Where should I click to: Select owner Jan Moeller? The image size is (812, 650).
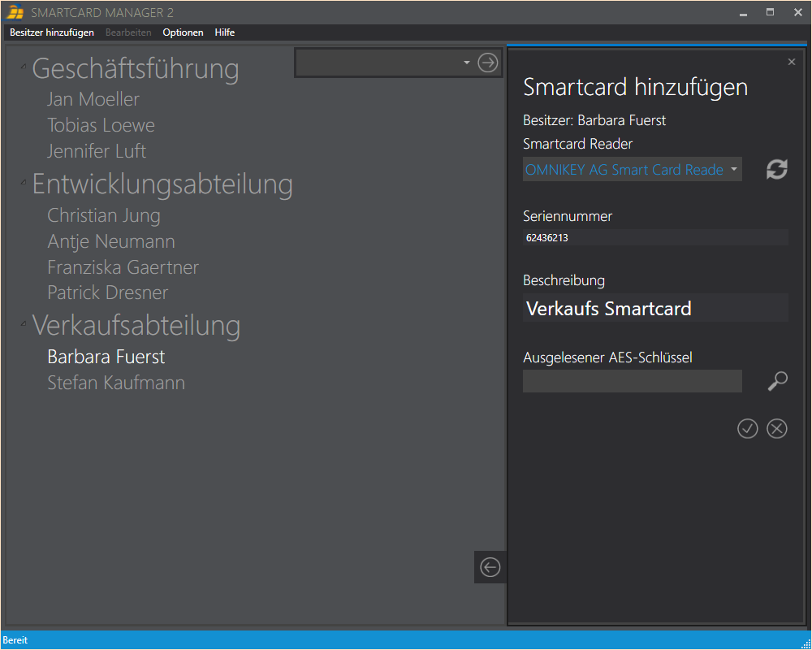(93, 99)
